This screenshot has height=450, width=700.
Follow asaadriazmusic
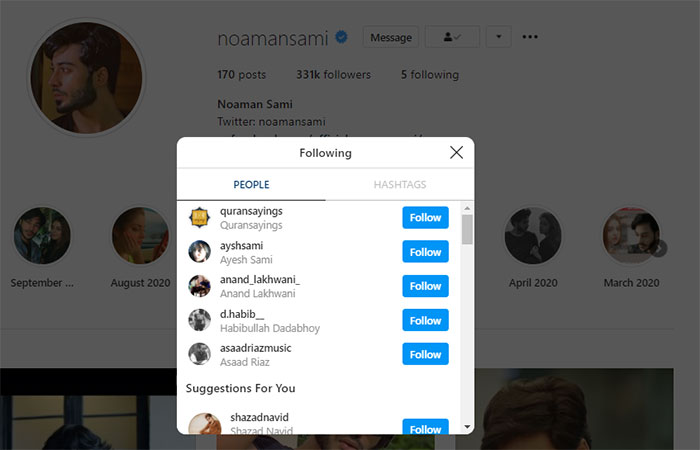(x=425, y=354)
